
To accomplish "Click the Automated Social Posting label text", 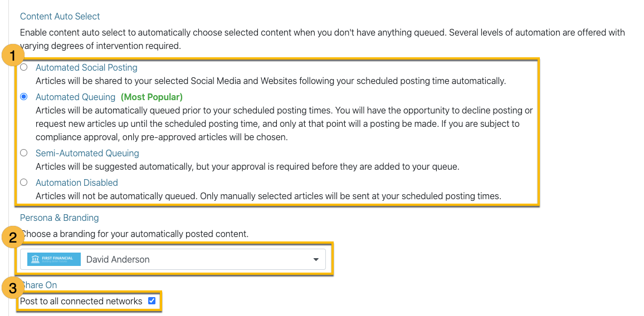I will coord(86,67).
